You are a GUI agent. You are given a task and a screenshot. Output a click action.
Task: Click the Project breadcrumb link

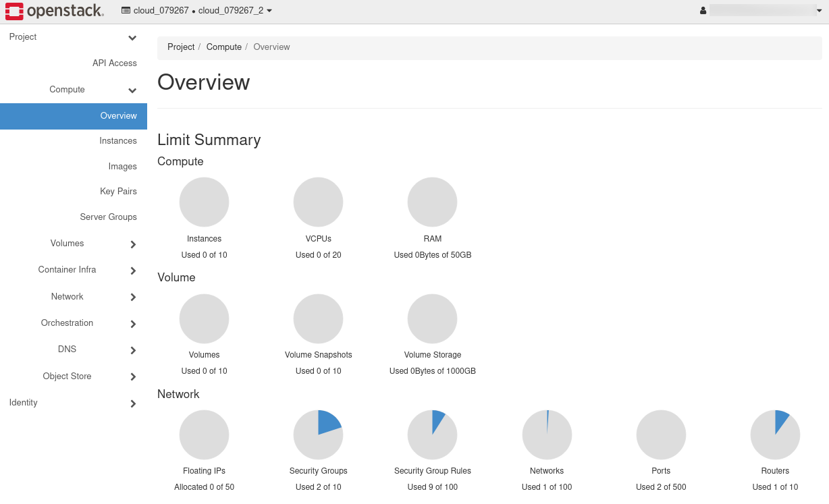coord(181,47)
